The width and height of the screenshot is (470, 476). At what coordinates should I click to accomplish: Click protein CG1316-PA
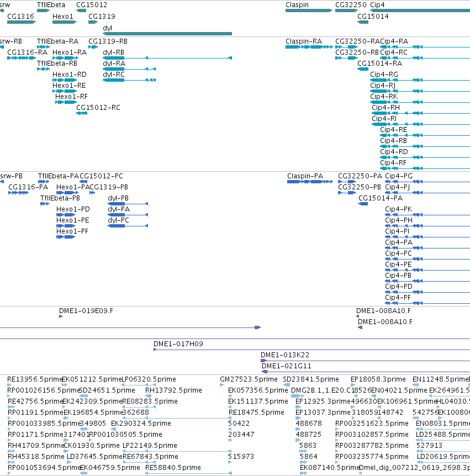[x=19, y=193]
